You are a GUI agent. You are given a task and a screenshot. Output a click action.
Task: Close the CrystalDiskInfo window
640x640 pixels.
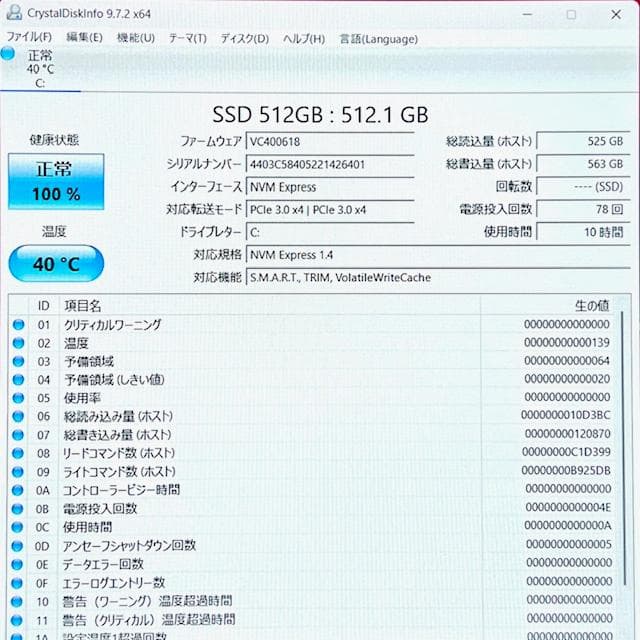(x=616, y=15)
